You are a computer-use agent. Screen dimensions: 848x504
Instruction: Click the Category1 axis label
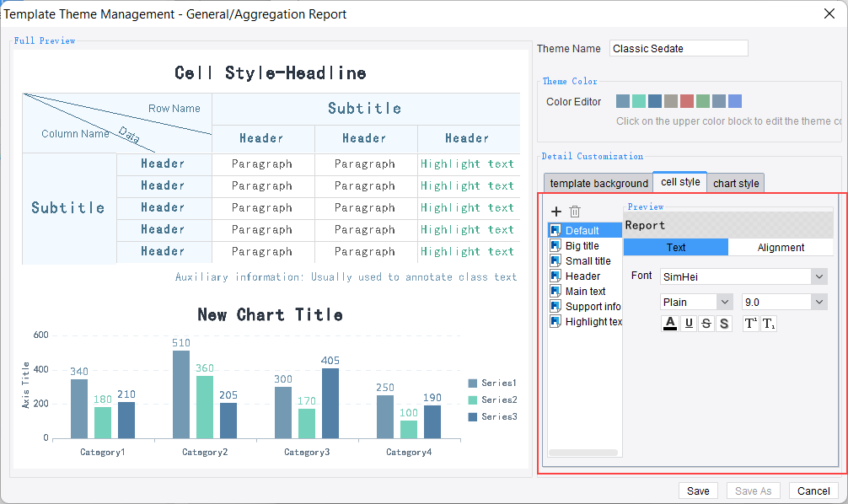[x=103, y=452]
